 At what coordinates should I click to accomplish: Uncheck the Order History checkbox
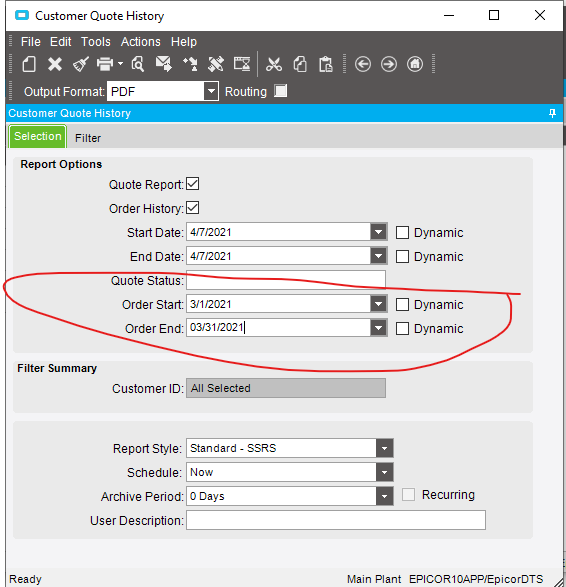(192, 208)
